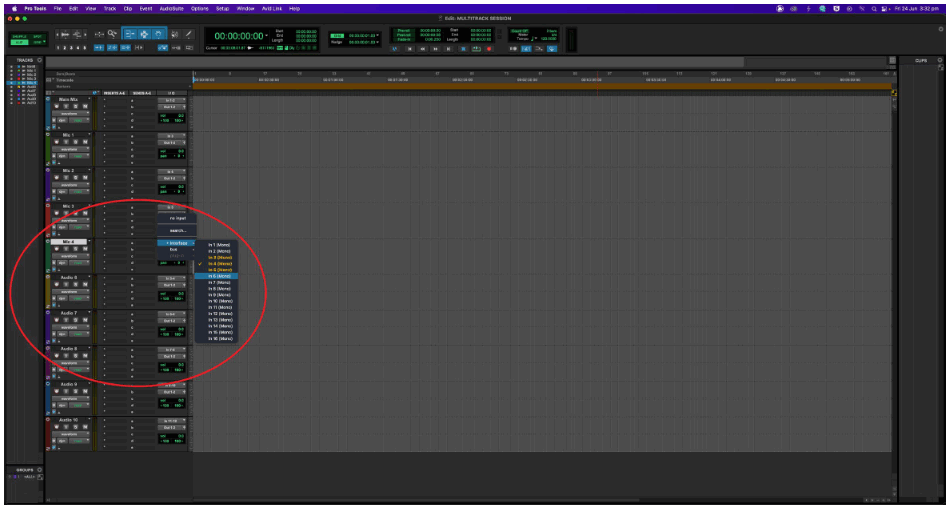Click the Fast Forward transport button

pos(435,49)
